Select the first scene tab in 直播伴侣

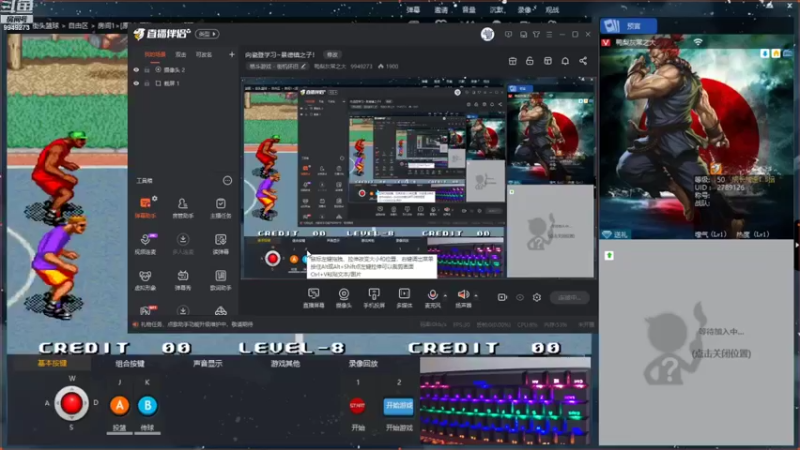pos(155,54)
